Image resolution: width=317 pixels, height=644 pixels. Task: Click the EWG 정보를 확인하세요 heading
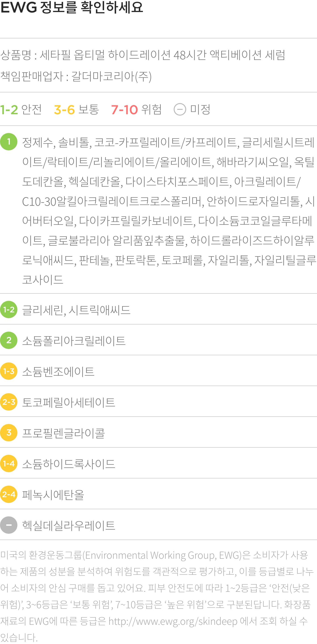coord(72,7)
